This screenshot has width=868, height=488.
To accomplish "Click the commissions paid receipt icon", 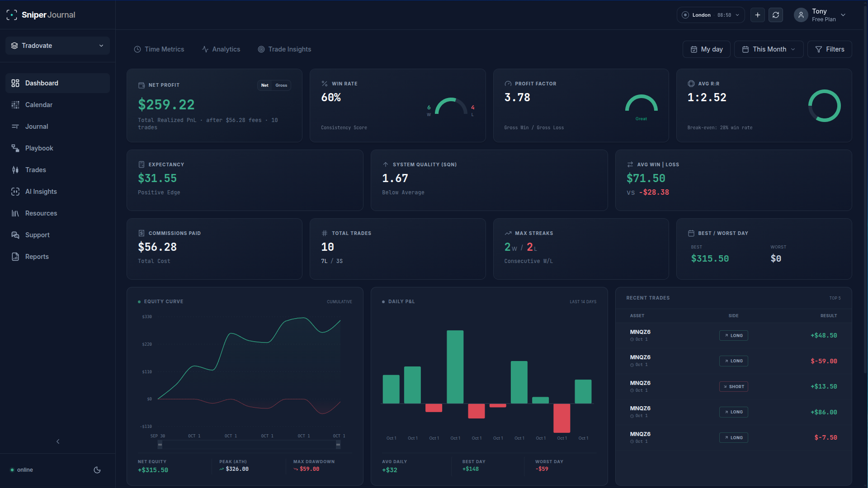I will [142, 233].
